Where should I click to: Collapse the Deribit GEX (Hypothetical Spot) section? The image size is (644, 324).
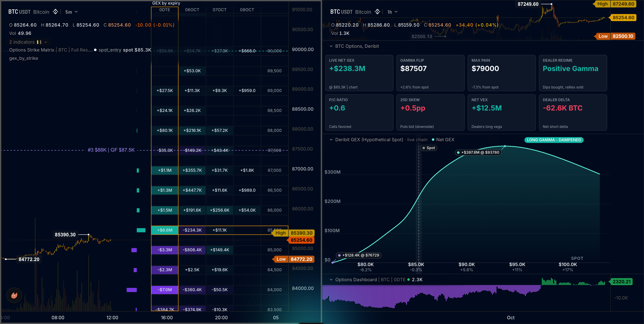(331, 140)
